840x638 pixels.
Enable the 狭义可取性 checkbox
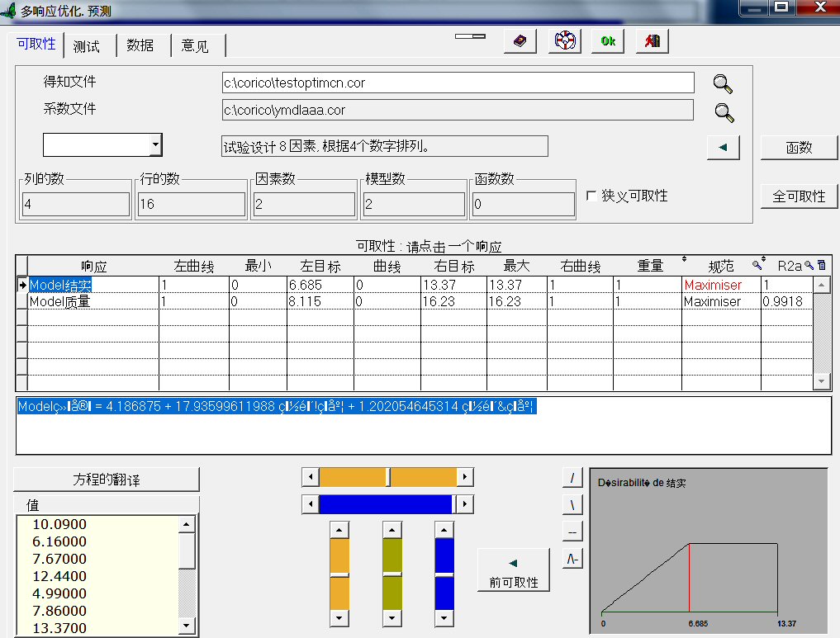click(591, 196)
